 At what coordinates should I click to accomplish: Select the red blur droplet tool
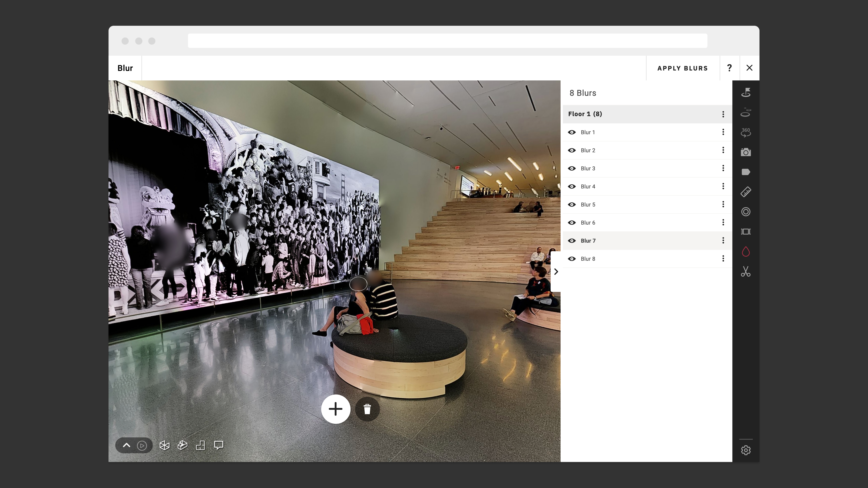(746, 252)
